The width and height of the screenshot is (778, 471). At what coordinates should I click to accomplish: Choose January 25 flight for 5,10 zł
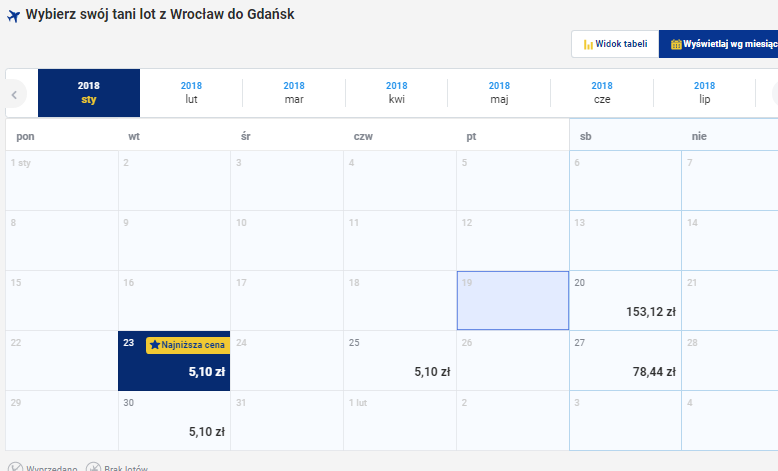pos(399,361)
